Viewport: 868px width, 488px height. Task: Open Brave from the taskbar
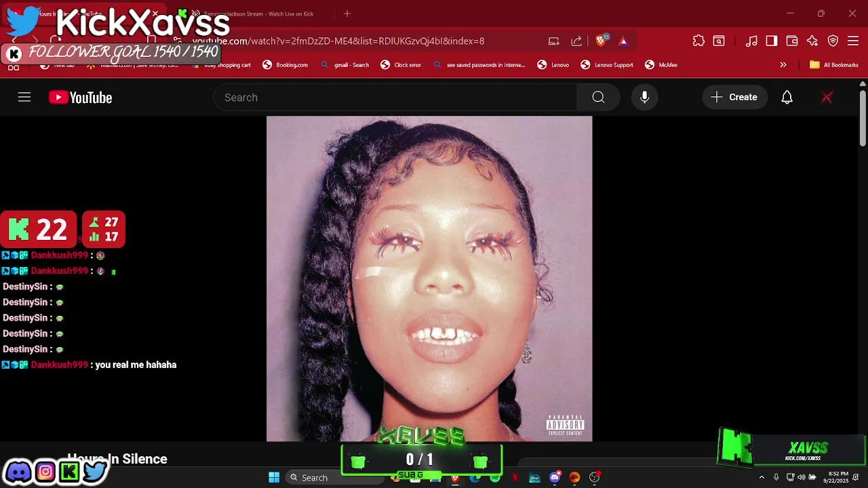click(455, 477)
